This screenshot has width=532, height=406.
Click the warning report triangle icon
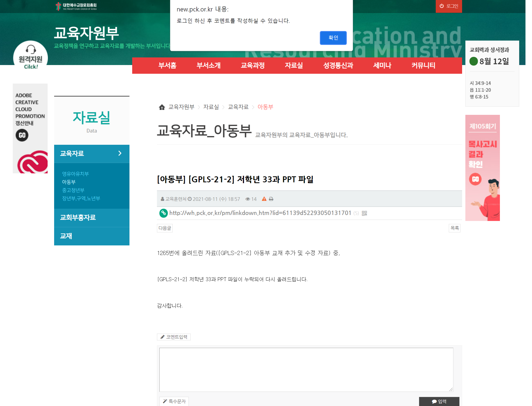pyautogui.click(x=264, y=199)
